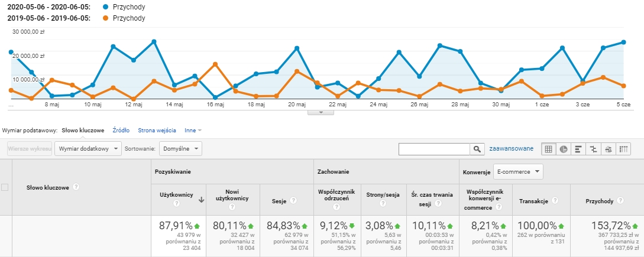Sort by Użytkownicy column header
The height and width of the screenshot is (257, 644).
click(176, 195)
